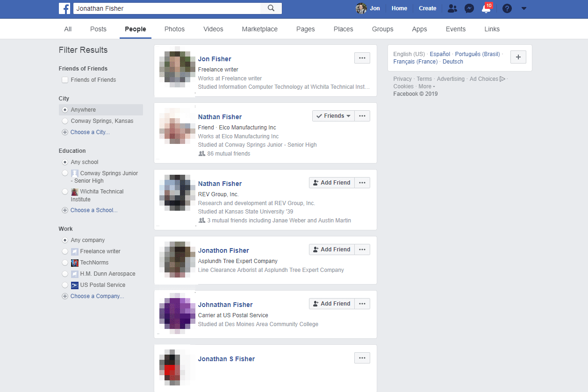588x392 pixels.
Task: Open the Messenger icon
Action: coord(469,8)
